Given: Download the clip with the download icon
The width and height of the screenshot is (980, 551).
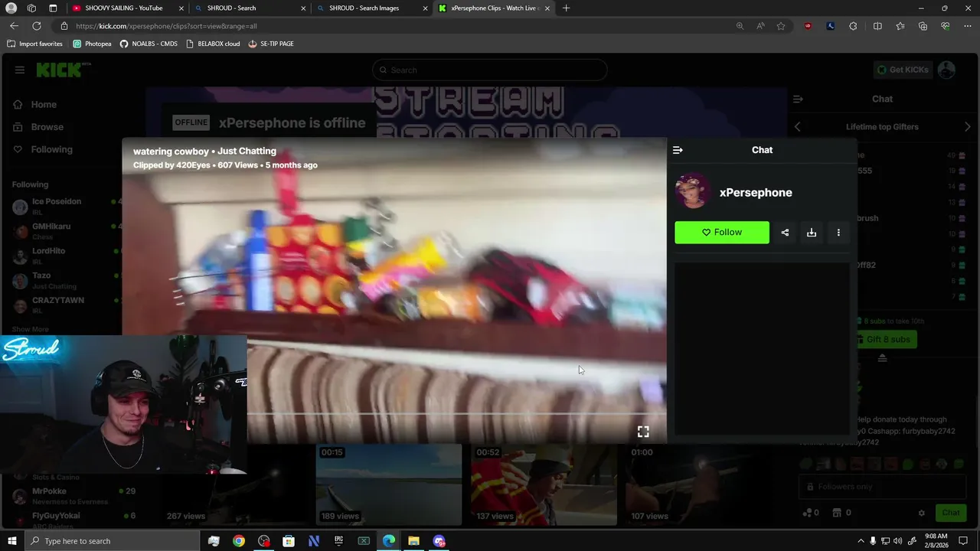Looking at the screenshot, I should pos(812,233).
